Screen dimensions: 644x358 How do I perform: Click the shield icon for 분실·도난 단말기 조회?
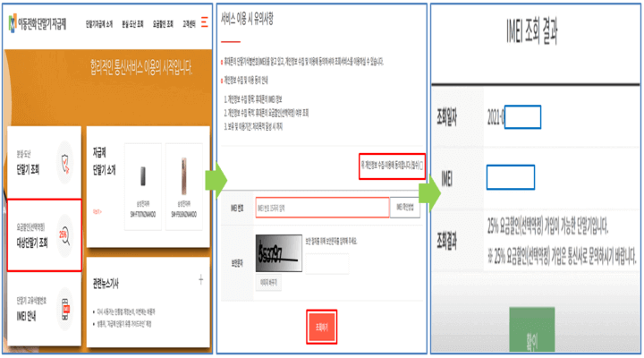(65, 162)
